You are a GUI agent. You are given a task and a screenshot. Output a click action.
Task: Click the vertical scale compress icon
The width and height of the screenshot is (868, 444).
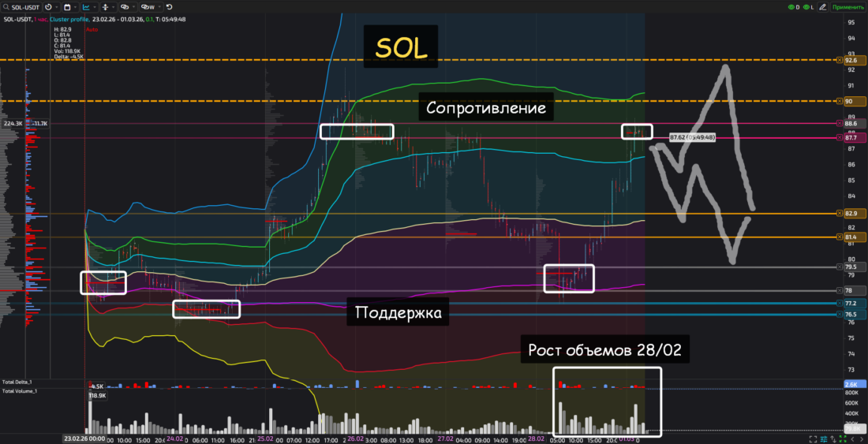pyautogui.click(x=105, y=7)
